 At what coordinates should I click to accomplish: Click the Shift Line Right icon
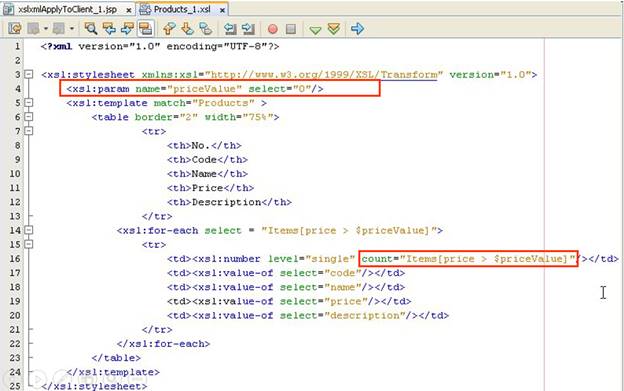[248, 28]
